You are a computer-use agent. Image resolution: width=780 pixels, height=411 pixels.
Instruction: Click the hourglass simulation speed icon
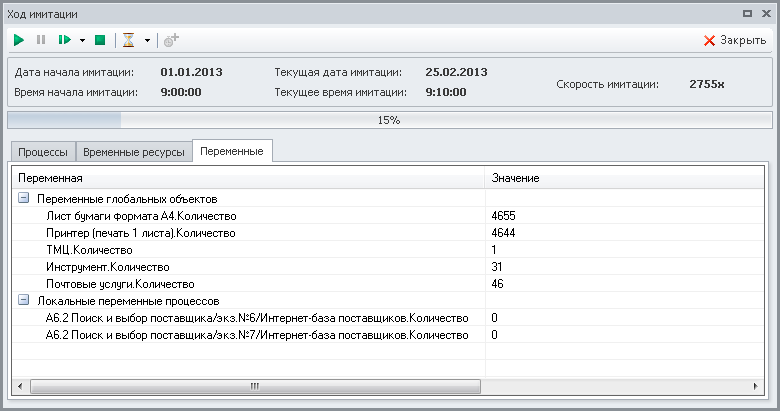point(128,40)
